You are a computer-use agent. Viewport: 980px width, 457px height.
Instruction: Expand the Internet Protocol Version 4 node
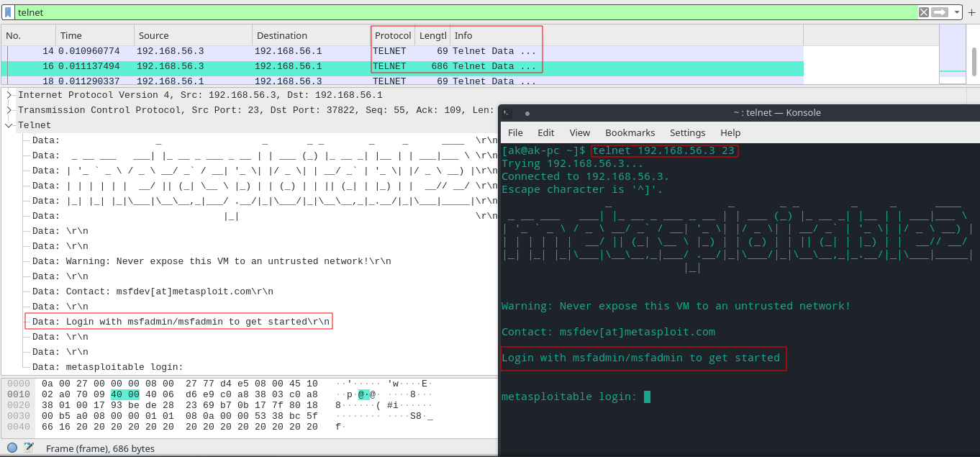coord(9,95)
